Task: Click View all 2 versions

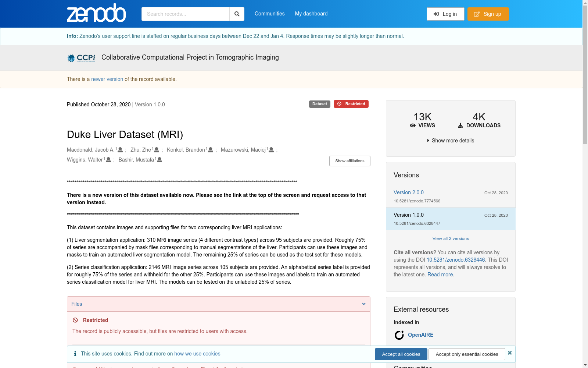Action: pyautogui.click(x=451, y=238)
